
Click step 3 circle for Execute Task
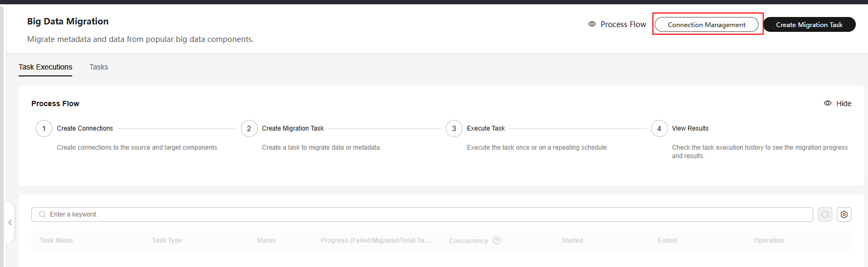(454, 128)
